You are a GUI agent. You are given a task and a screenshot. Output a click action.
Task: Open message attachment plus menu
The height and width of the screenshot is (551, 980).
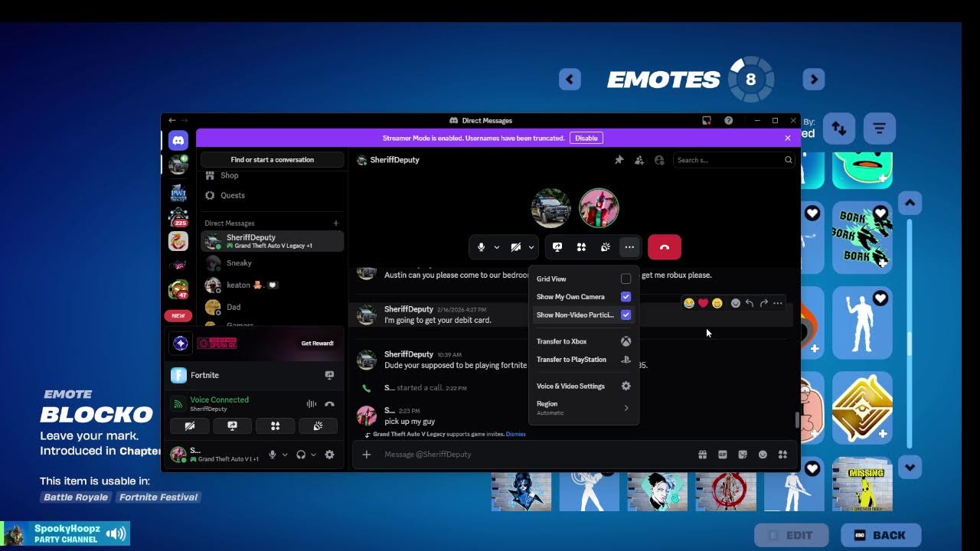pyautogui.click(x=366, y=455)
